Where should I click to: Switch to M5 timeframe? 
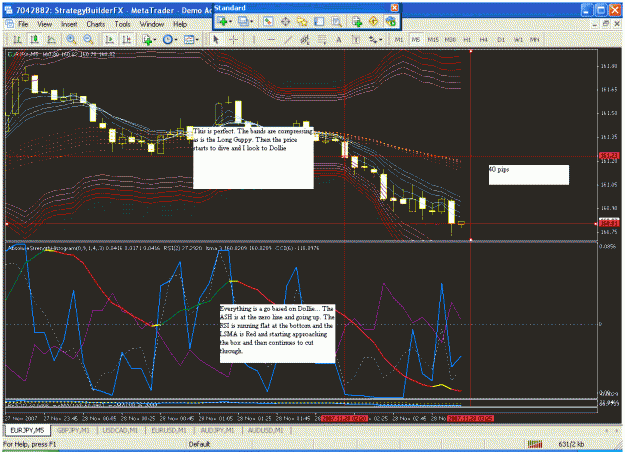(x=416, y=39)
